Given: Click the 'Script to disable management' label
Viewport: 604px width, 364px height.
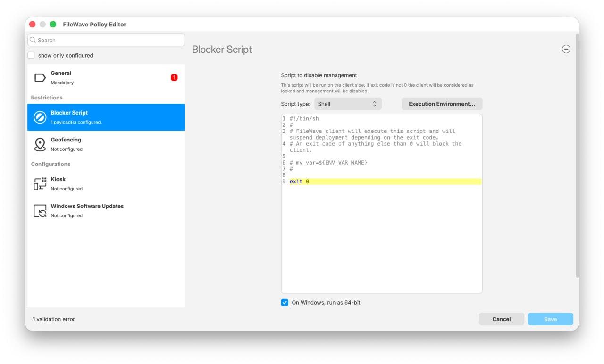Looking at the screenshot, I should pyautogui.click(x=319, y=75).
